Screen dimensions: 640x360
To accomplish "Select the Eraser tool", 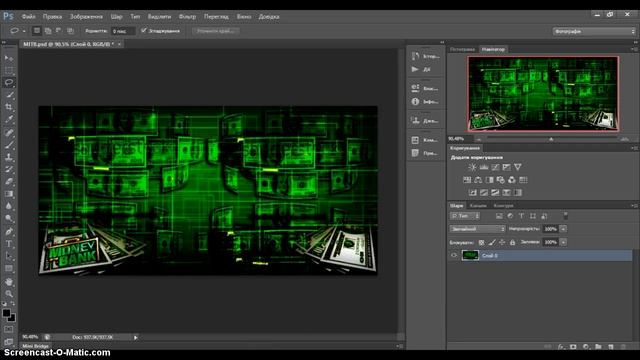I will pyautogui.click(x=9, y=181).
